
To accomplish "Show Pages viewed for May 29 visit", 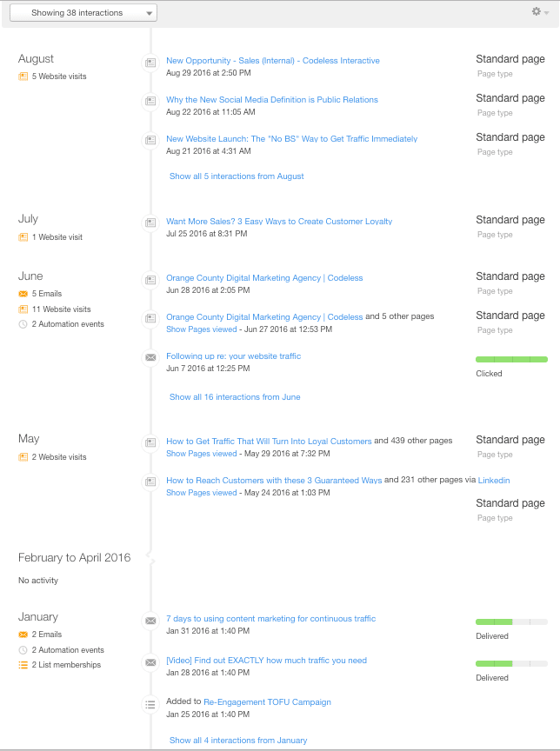I will (201, 454).
